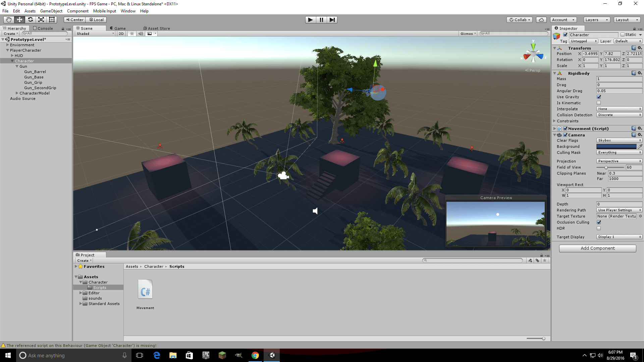
Task: Open the Mobile Input menu
Action: (x=104, y=11)
